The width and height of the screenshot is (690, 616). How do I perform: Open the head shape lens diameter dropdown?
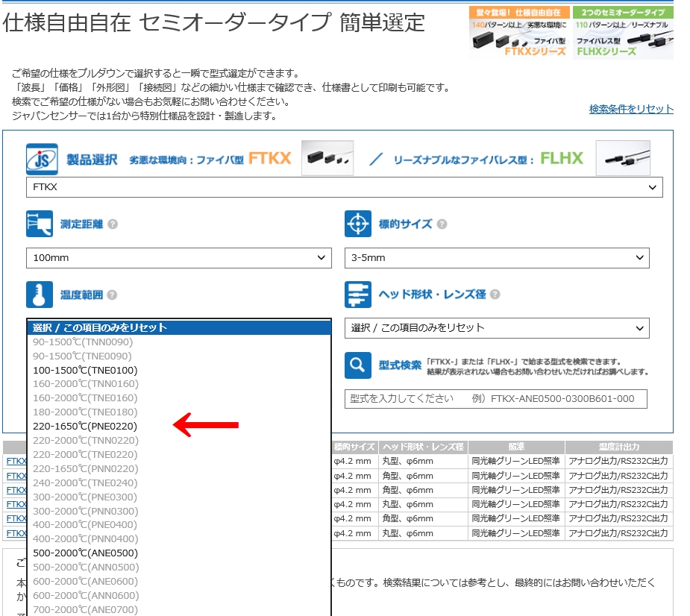pyautogui.click(x=497, y=328)
